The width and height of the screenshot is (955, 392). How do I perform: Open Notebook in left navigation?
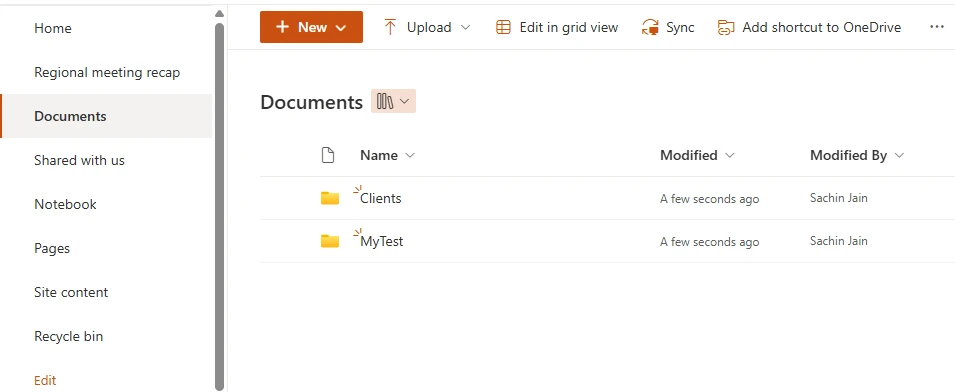coord(65,205)
